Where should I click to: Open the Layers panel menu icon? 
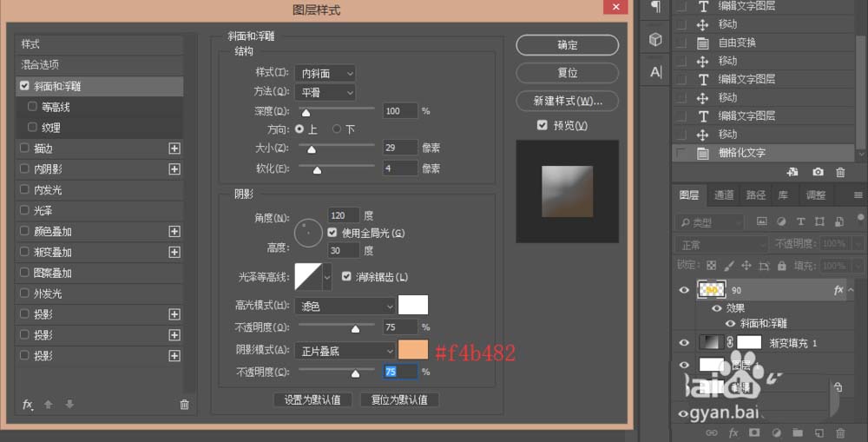[x=858, y=195]
